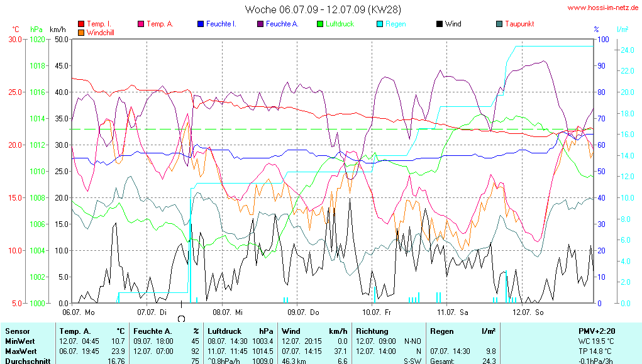Click the chart title Woche 06.07.09 - 12.07.09
This screenshot has width=642, height=364.
click(323, 9)
